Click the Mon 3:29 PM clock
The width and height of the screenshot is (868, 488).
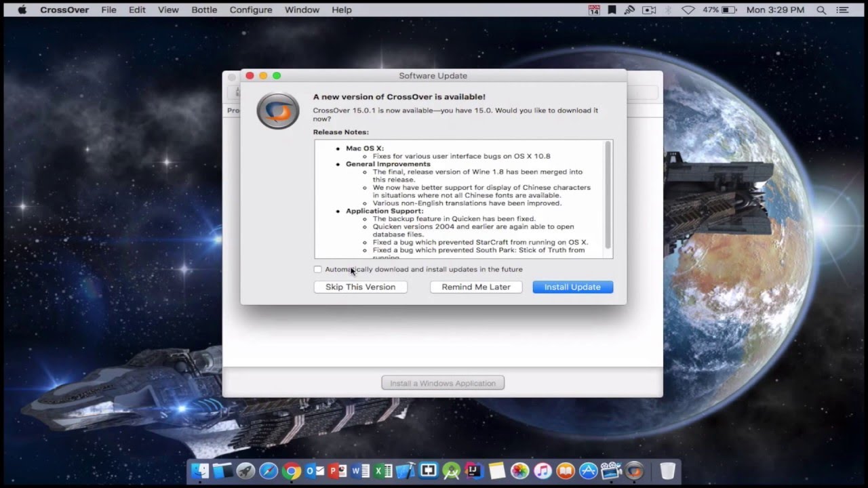[x=775, y=10]
